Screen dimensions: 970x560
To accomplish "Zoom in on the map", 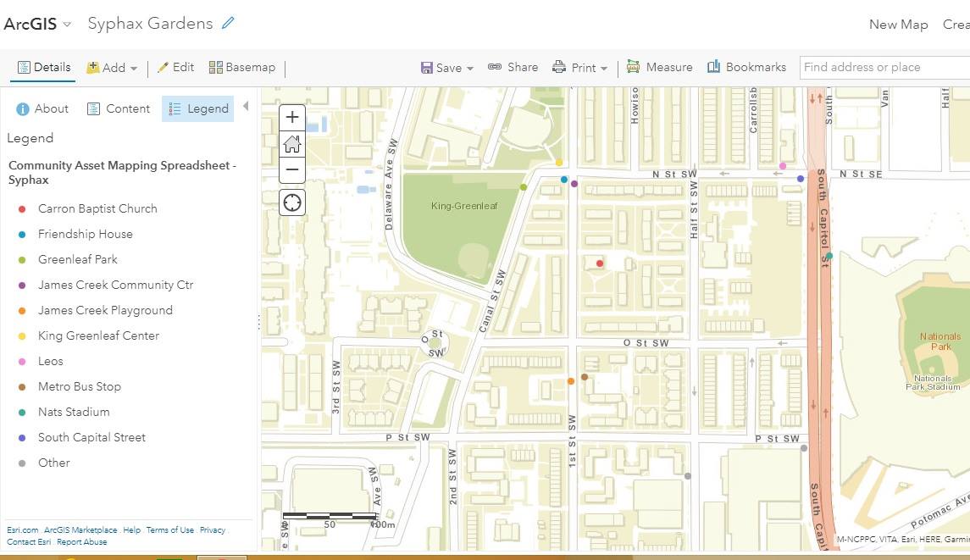I will [292, 118].
